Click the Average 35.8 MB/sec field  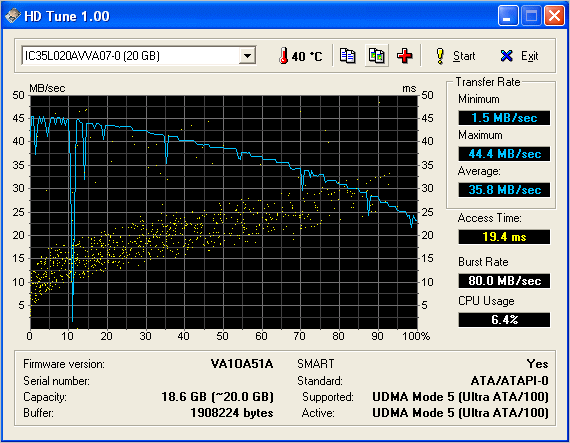[504, 190]
